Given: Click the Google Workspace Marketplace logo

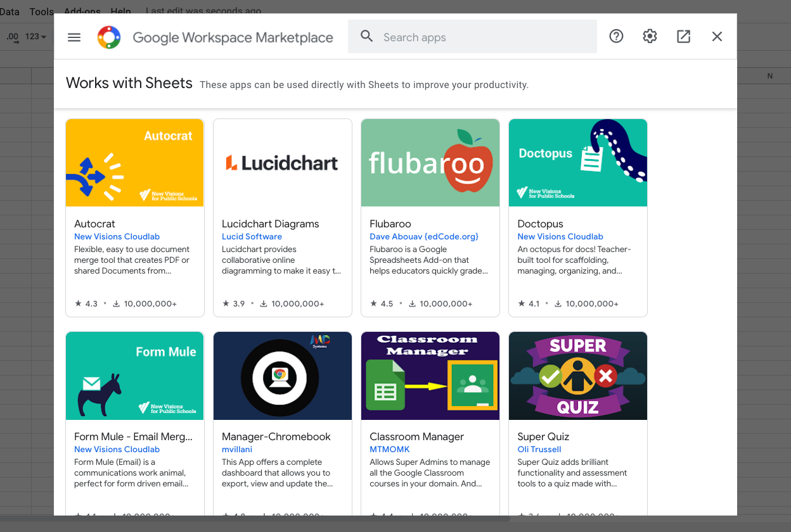Looking at the screenshot, I should click(x=109, y=37).
